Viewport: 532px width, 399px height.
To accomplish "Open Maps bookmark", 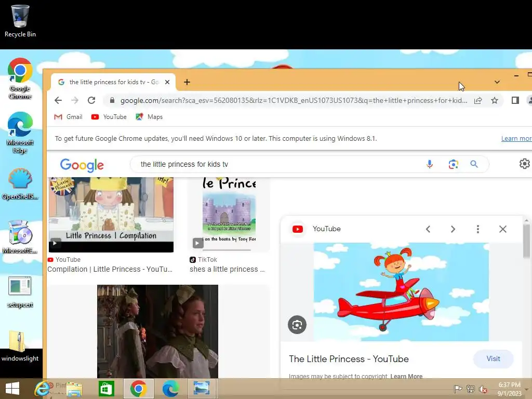I will 149,117.
